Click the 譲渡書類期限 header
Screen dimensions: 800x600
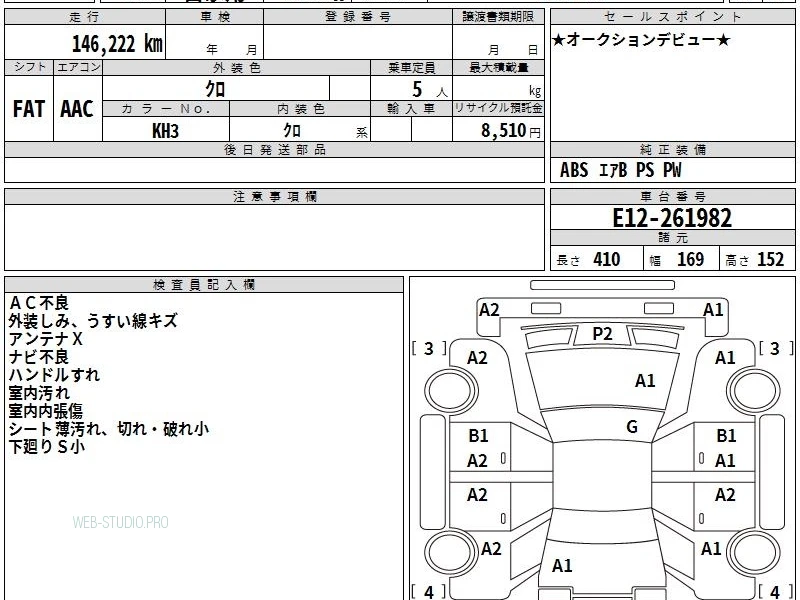pyautogui.click(x=498, y=17)
